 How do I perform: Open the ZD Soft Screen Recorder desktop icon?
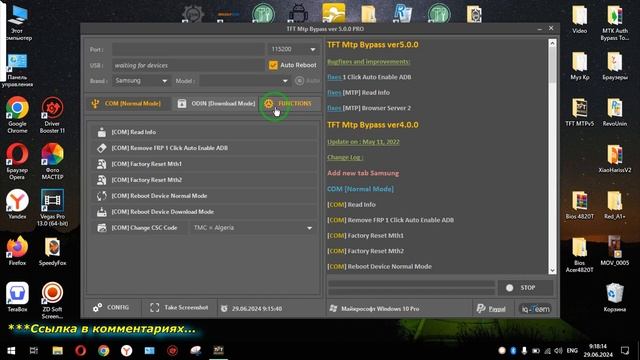tap(52, 300)
